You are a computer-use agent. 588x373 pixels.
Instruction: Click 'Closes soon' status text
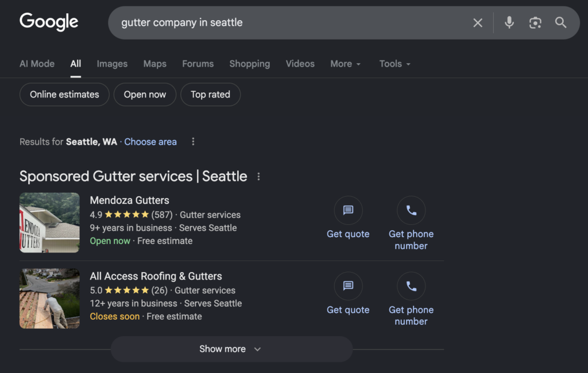[x=115, y=317]
